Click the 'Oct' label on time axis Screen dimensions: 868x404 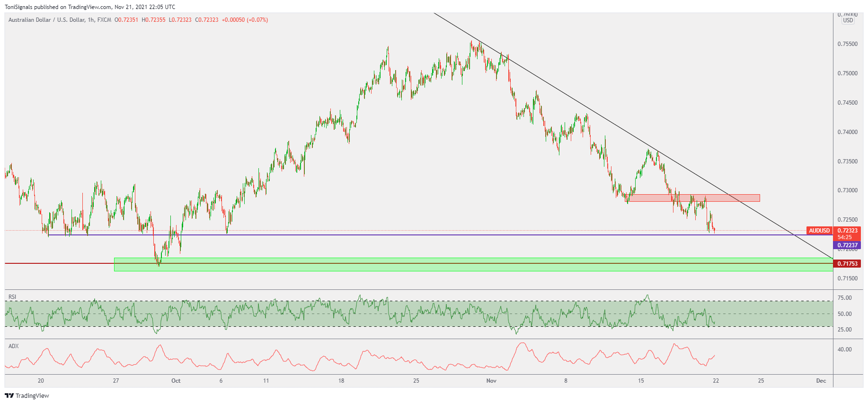pyautogui.click(x=176, y=381)
